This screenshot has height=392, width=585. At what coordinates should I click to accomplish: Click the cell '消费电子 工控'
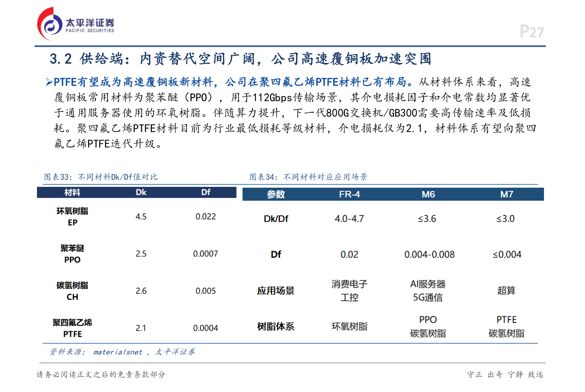click(349, 291)
